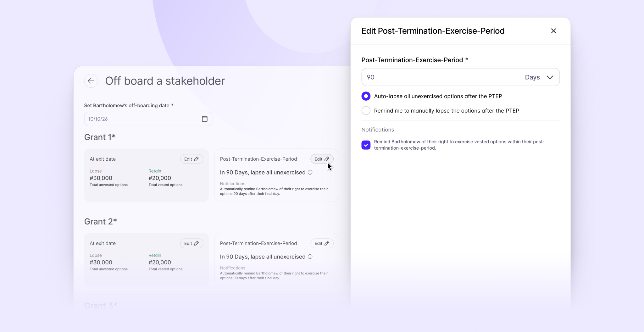
Task: Edit Grant 2 Post-Termination-Exercise-Period
Action: (322, 243)
